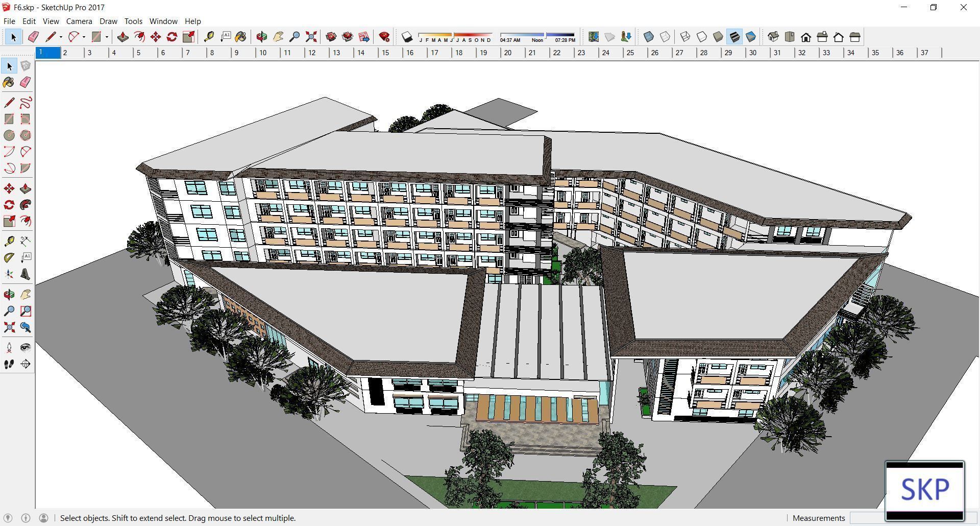Toggle X-ray face style
The width and height of the screenshot is (980, 526).
tap(649, 37)
